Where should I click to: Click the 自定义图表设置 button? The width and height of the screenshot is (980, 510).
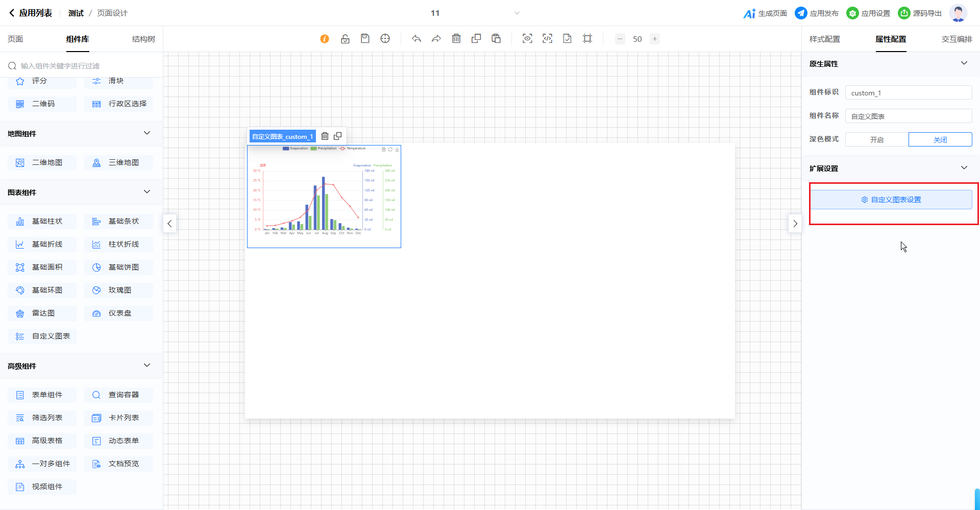click(891, 200)
